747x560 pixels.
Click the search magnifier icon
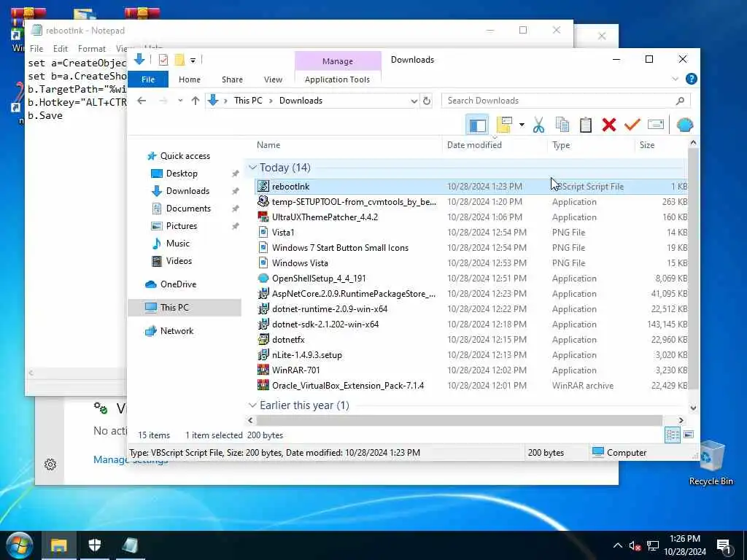680,101
